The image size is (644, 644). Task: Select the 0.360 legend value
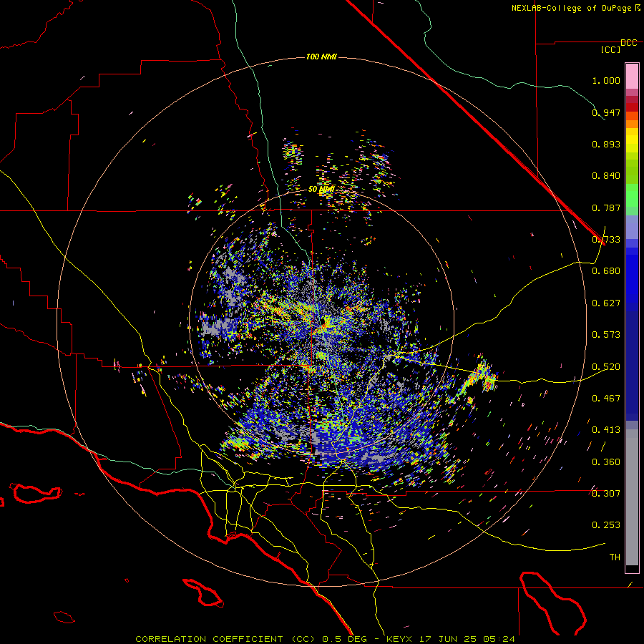pyautogui.click(x=606, y=462)
